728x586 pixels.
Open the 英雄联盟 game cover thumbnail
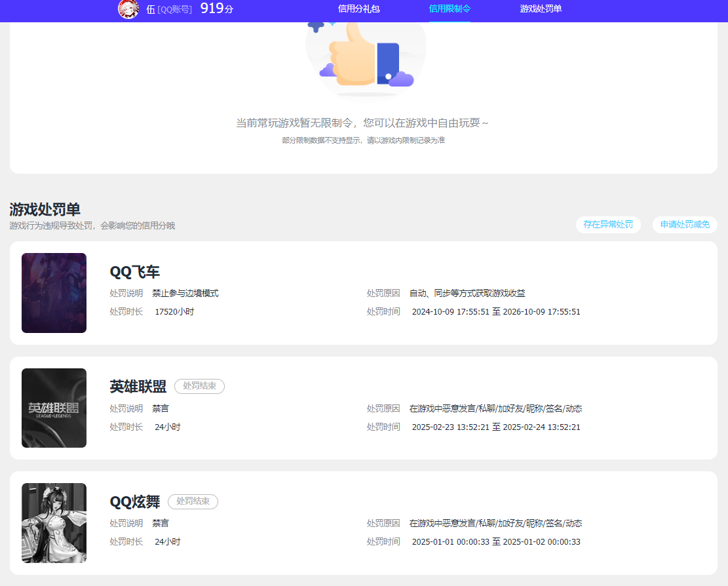pyautogui.click(x=54, y=408)
